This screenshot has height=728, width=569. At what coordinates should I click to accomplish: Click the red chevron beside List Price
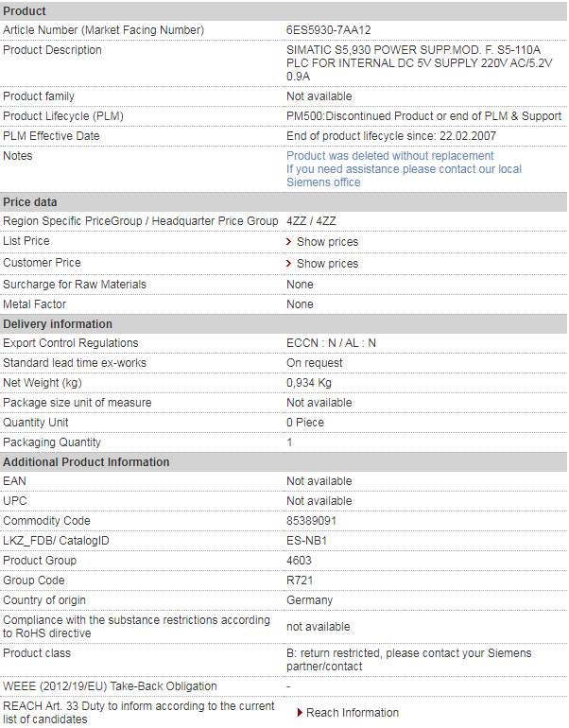(289, 242)
